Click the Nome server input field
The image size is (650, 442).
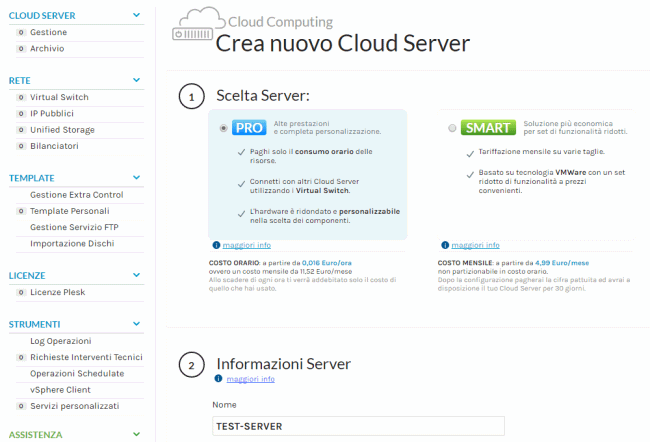(x=359, y=427)
